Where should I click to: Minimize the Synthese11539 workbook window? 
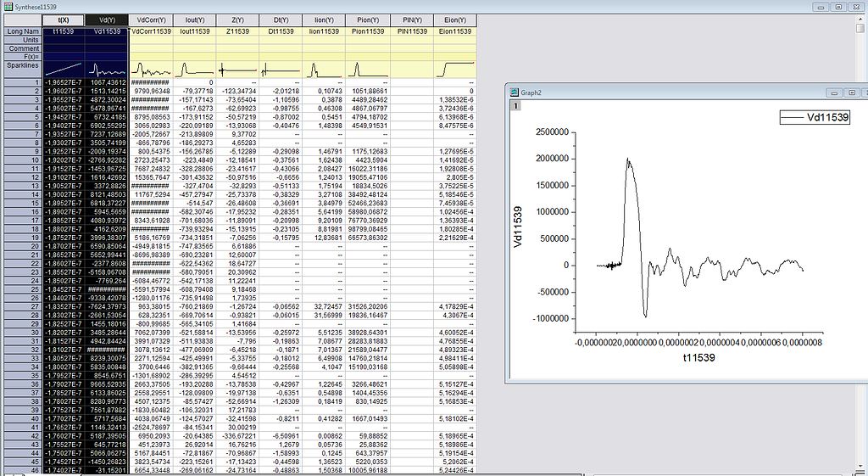[819, 6]
